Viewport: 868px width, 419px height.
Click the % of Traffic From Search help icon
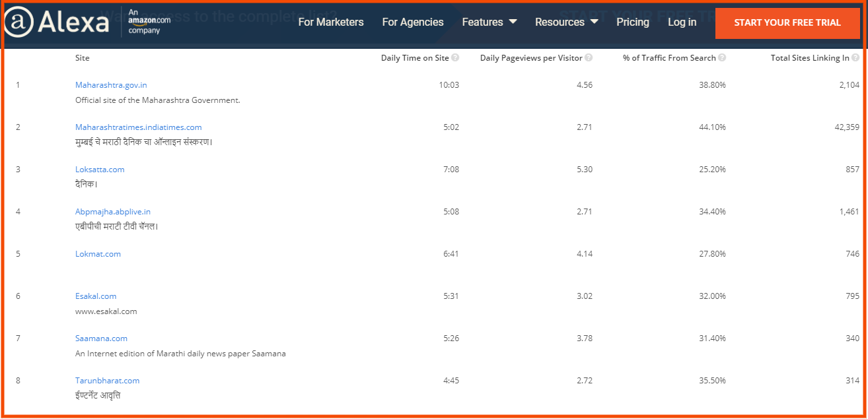[x=722, y=58]
